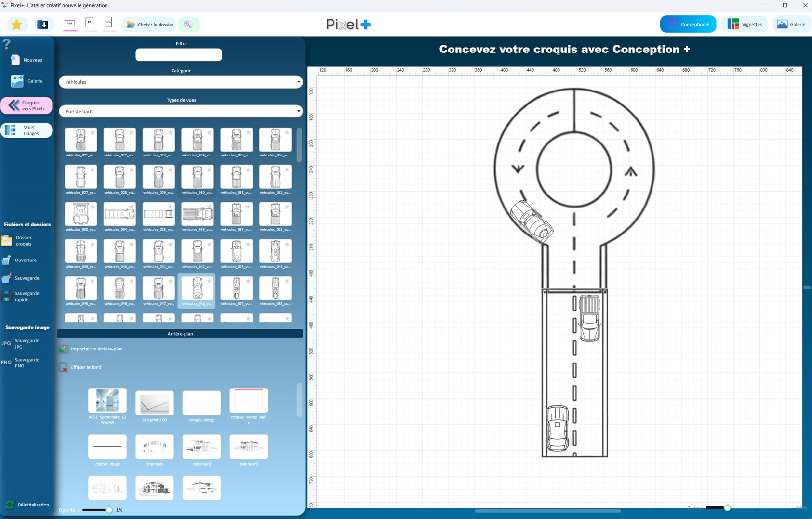Click the Réinitialisation refresh icon
Image resolution: width=812 pixels, height=519 pixels.
pos(10,505)
